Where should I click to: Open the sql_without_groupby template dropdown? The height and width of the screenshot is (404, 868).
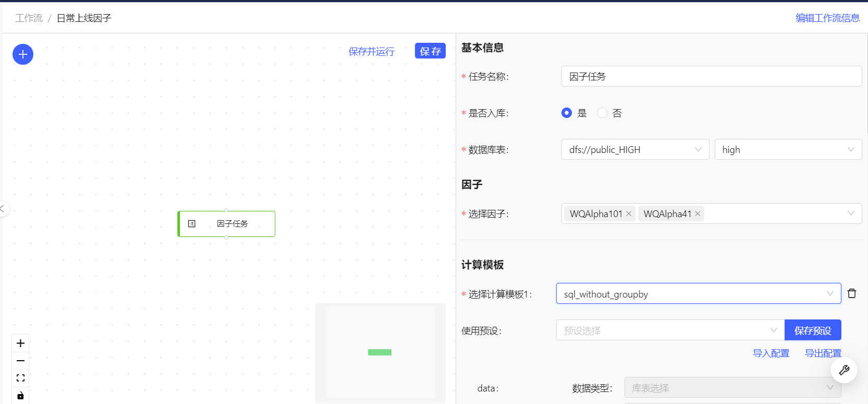(x=698, y=294)
